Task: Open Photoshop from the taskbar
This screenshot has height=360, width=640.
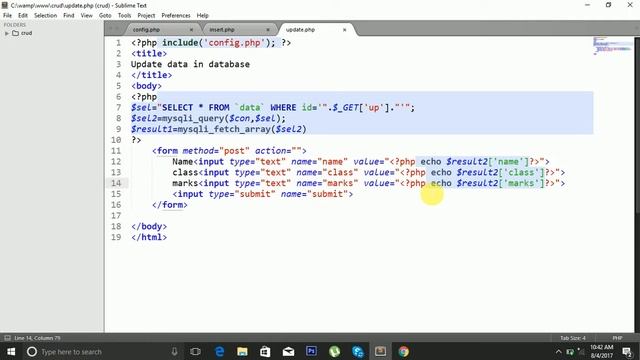Action: tap(311, 351)
